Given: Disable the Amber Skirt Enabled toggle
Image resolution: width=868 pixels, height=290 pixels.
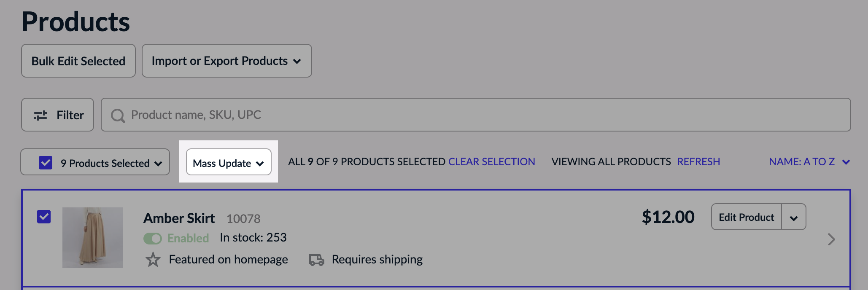Looking at the screenshot, I should (x=153, y=239).
